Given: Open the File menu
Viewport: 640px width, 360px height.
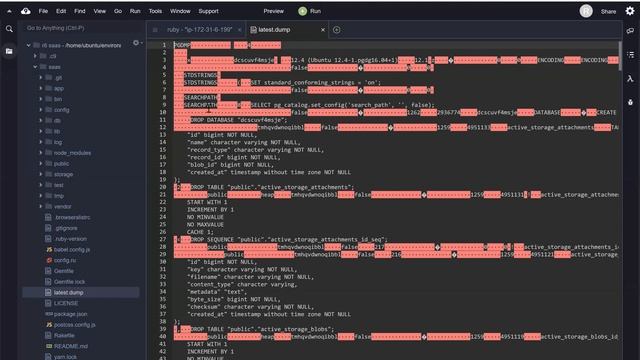Looking at the screenshot, I should (43, 11).
